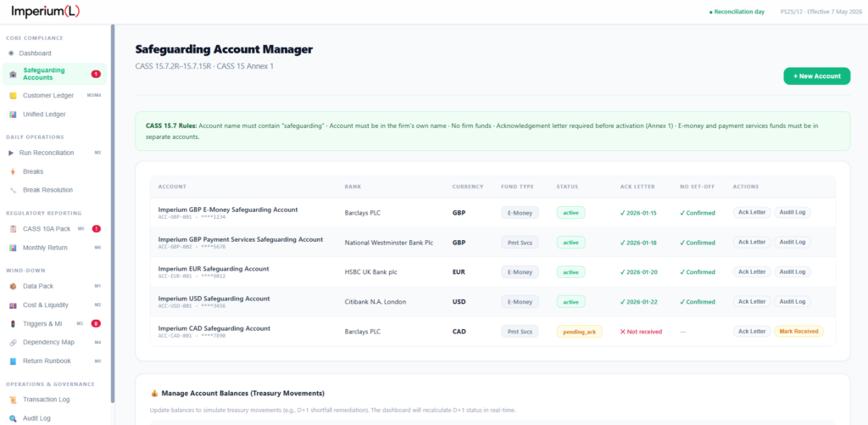The image size is (868, 425).
Task: Open Ack Letter for GBP E-Money account
Action: (752, 212)
